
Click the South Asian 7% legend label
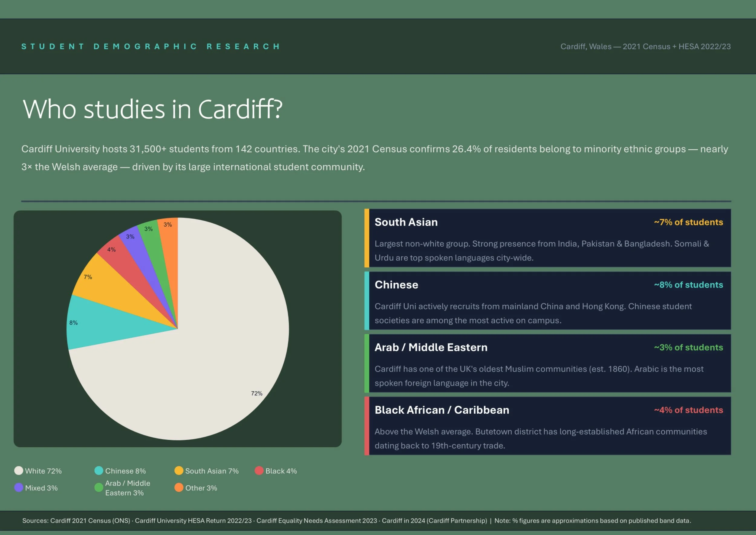coord(212,471)
